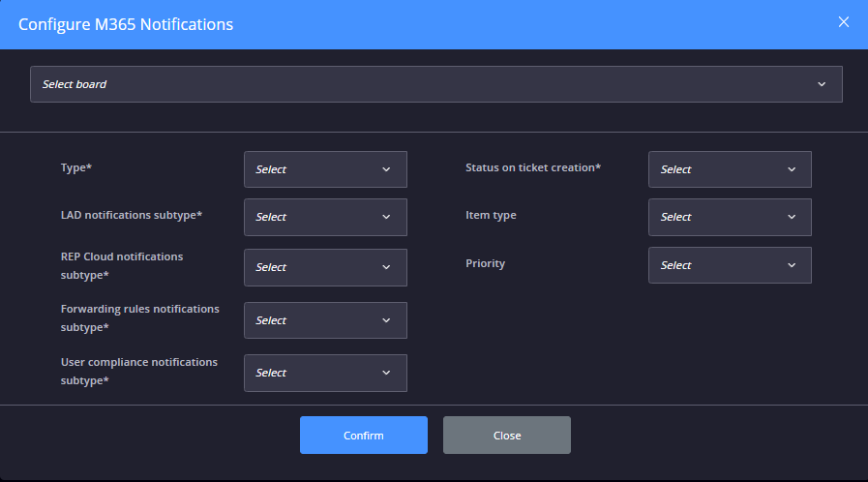Close the Configure M365 Notifications dialog
868x482 pixels.
[843, 22]
